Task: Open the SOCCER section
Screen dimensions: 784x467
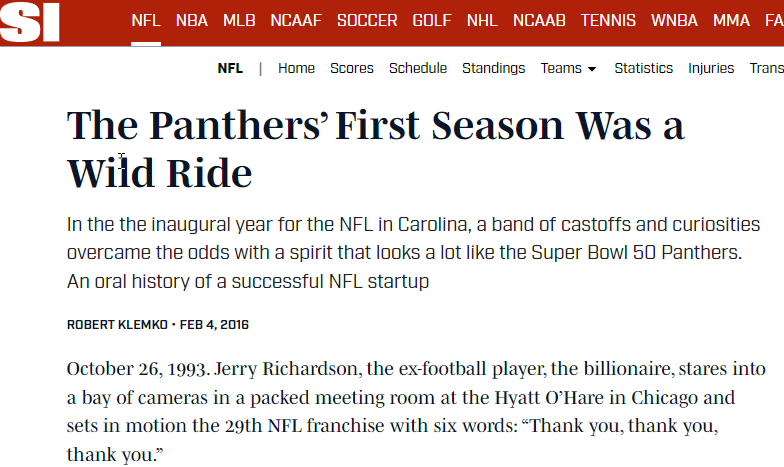Action: (x=367, y=20)
